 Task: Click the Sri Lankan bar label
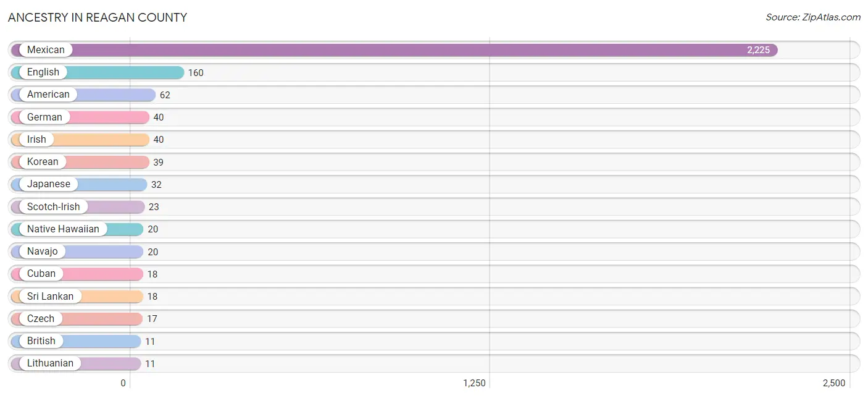[x=50, y=296]
